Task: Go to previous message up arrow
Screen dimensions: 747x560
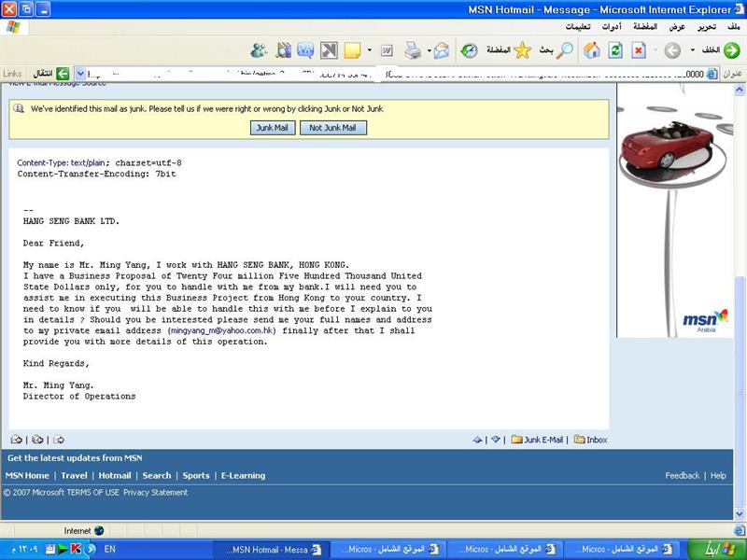Action: tap(477, 440)
